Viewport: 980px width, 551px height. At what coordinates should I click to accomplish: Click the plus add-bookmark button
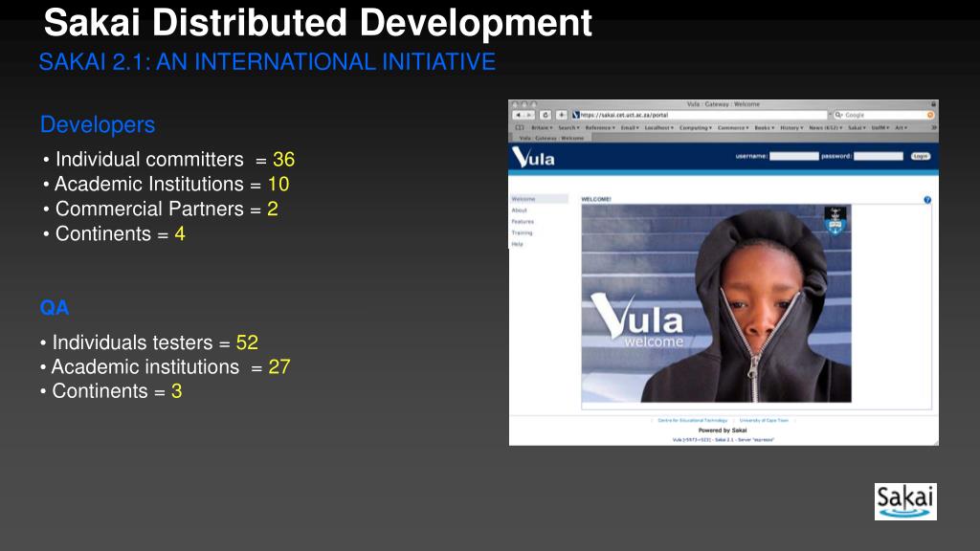click(x=561, y=115)
